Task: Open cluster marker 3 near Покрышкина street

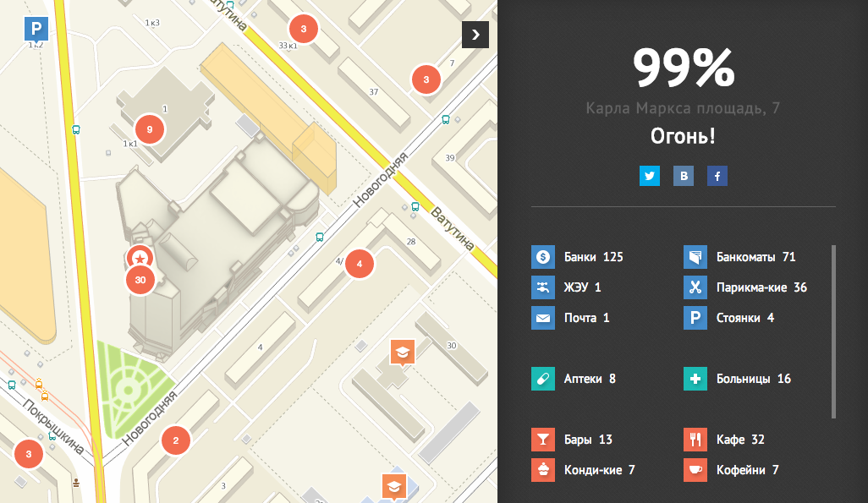Action: coord(28,454)
